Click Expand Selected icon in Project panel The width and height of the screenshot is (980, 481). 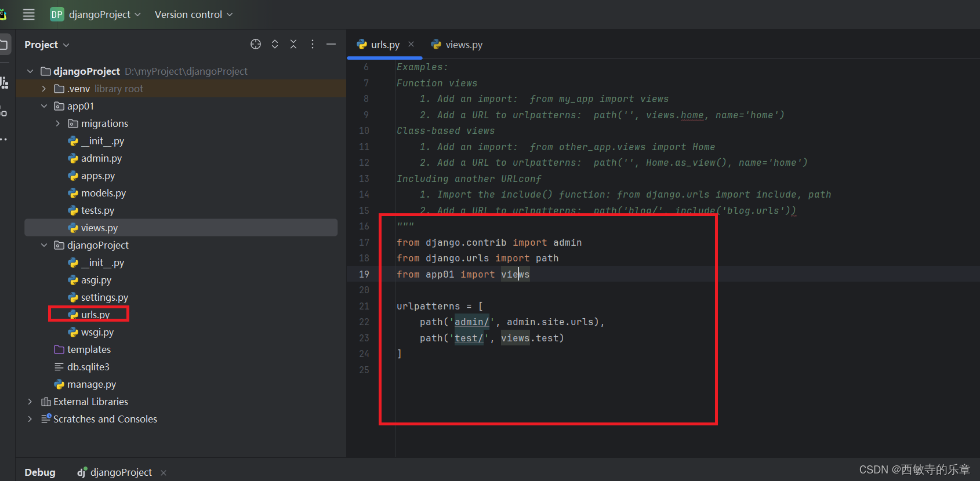[x=275, y=44]
